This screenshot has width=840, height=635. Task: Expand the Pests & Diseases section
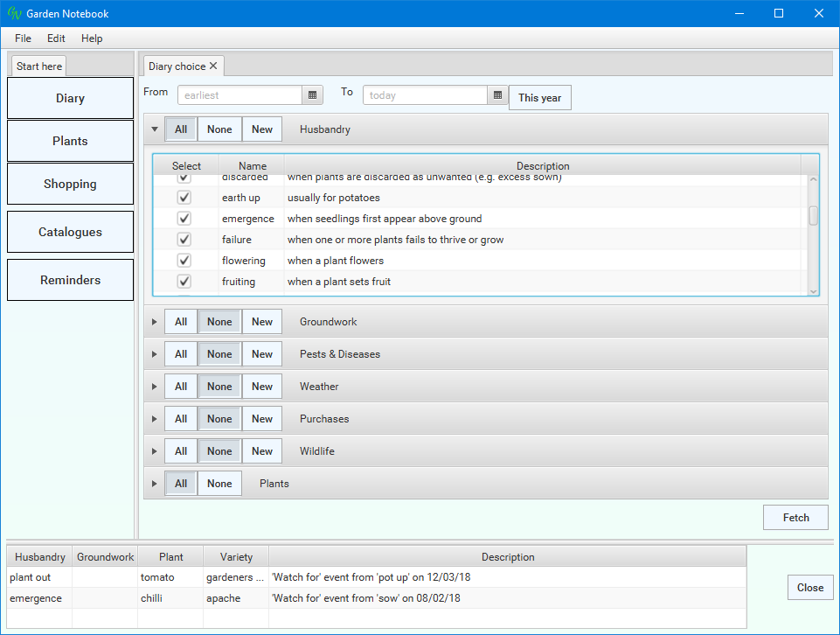coord(155,354)
